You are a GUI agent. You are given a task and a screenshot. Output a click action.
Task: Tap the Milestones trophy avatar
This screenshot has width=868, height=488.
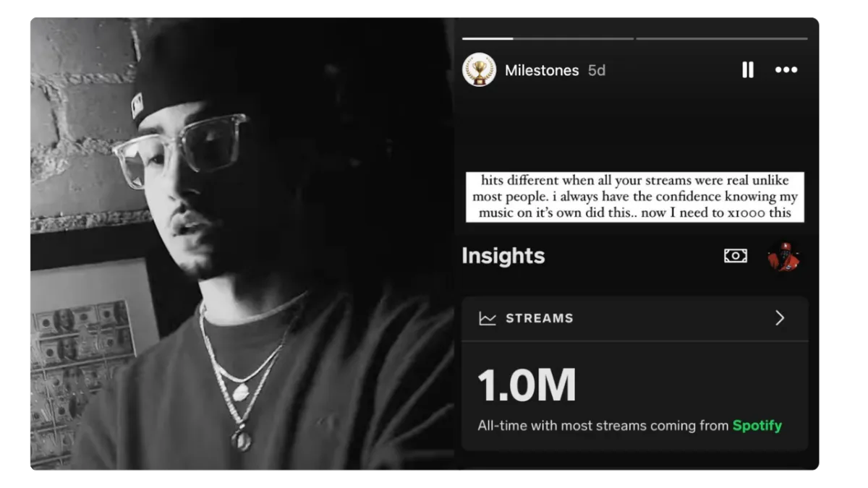pos(479,70)
